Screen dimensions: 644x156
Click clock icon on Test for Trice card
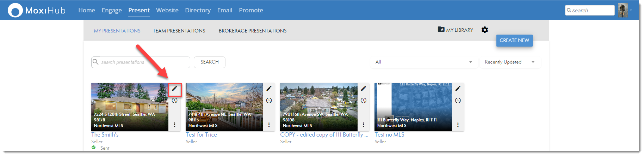(x=269, y=101)
